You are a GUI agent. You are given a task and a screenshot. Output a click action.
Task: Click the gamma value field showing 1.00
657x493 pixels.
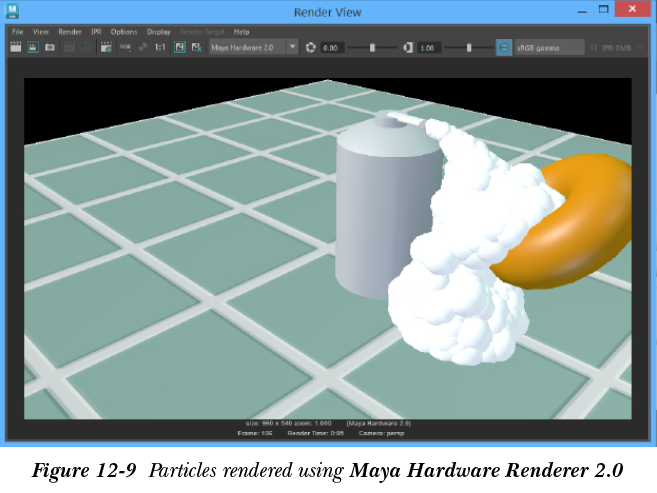[x=429, y=47]
